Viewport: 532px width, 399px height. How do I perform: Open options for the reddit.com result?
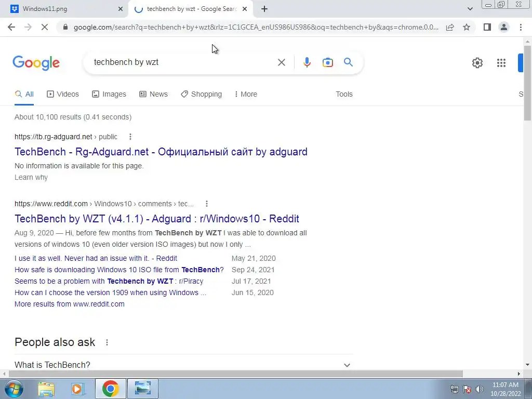[x=207, y=204]
